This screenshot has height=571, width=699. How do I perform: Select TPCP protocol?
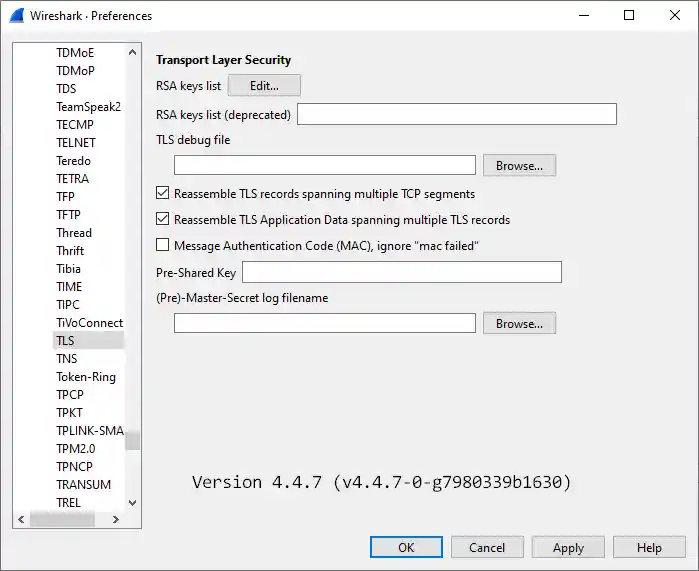tap(70, 394)
